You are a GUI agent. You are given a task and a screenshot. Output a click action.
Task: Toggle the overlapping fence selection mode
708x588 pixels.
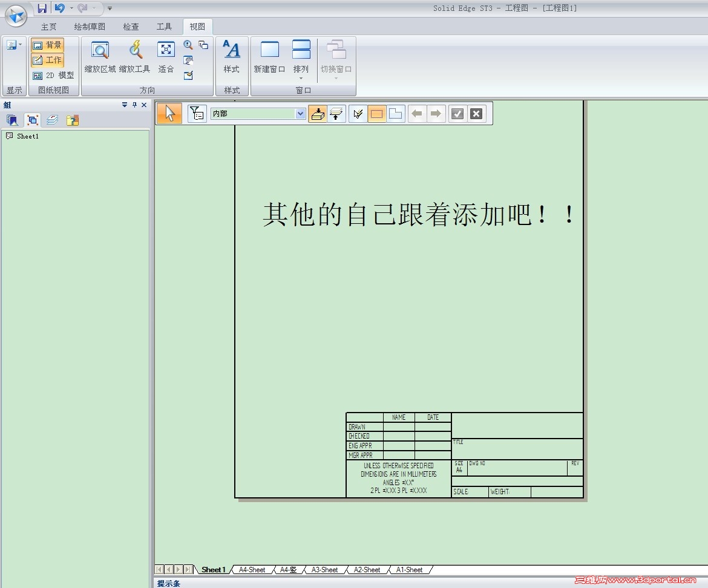tap(396, 114)
